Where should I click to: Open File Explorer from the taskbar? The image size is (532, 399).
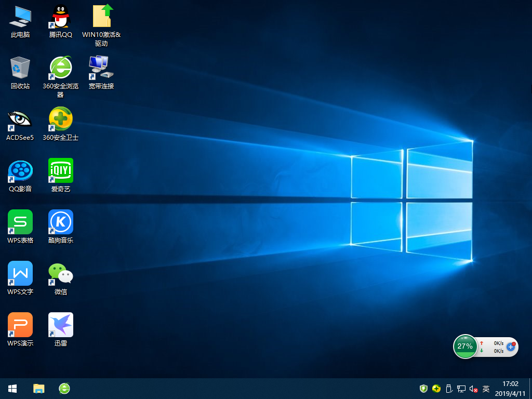39,388
